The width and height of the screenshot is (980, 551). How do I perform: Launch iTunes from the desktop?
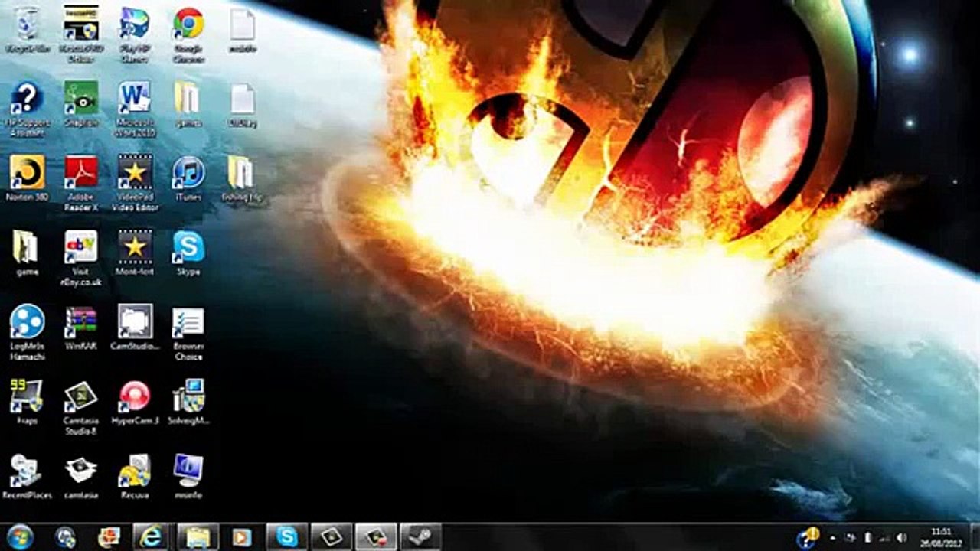pos(188,178)
